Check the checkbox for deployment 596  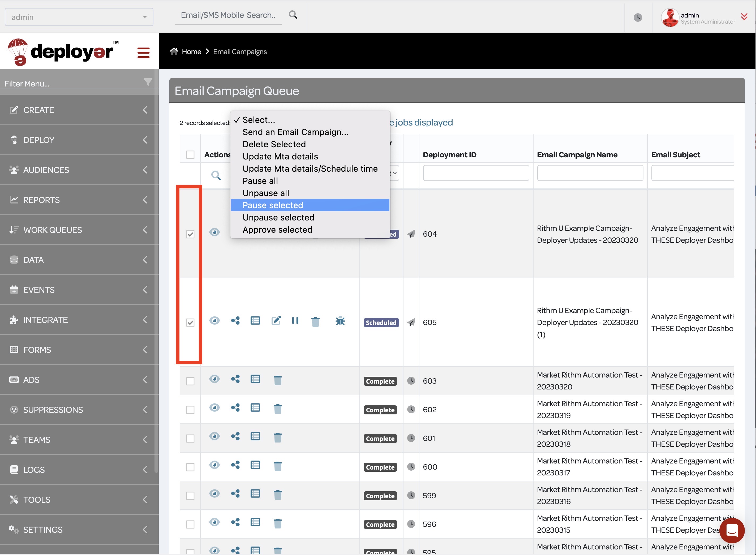(190, 524)
